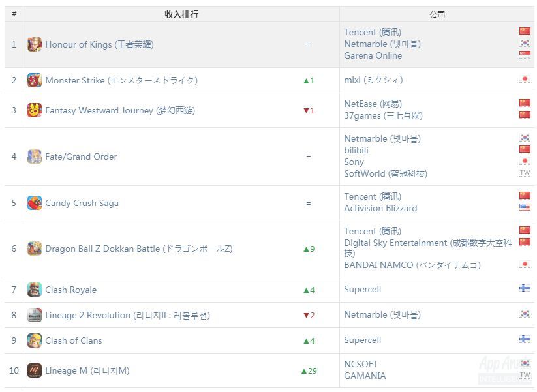Click the Lineage 2 Revolution game icon
The image size is (537, 392).
click(35, 315)
